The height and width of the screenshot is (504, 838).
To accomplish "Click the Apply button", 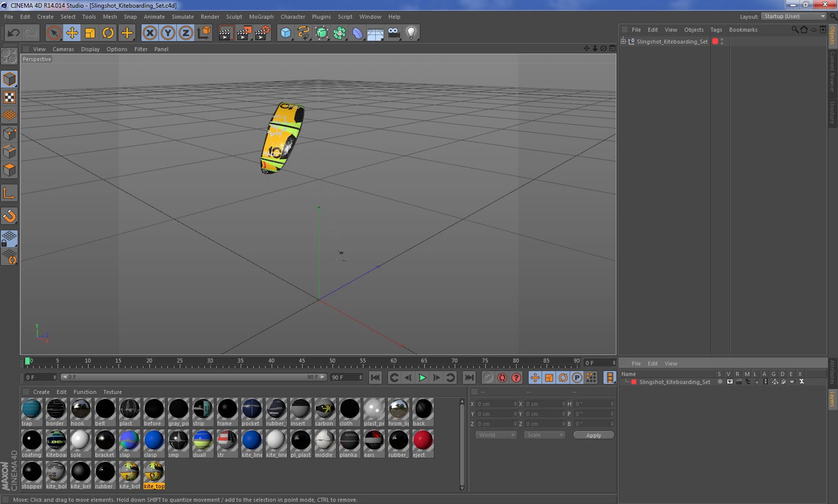I will [594, 435].
